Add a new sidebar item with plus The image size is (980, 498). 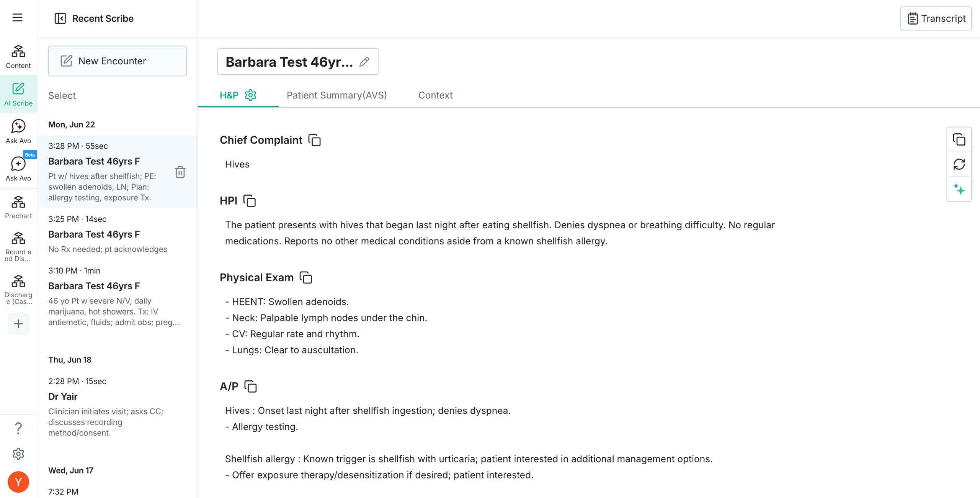18,324
